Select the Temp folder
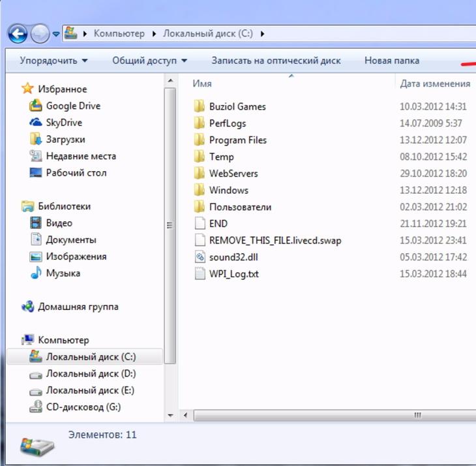 214,157
